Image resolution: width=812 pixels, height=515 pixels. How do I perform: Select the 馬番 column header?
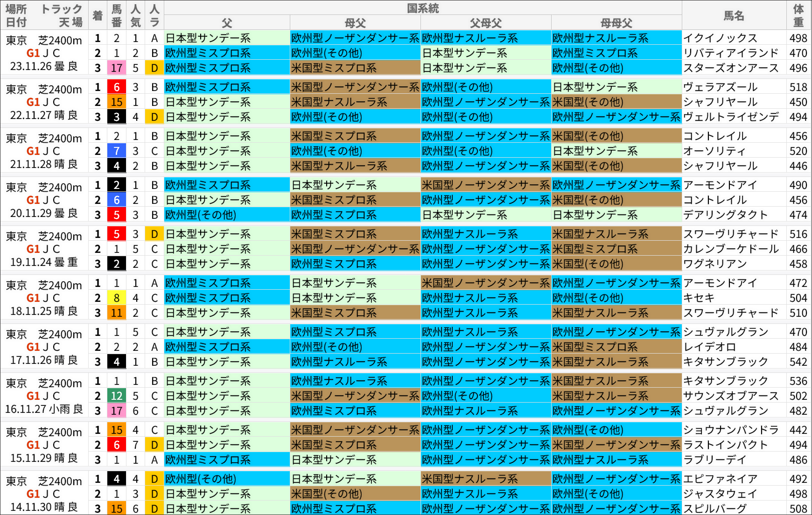(117, 15)
